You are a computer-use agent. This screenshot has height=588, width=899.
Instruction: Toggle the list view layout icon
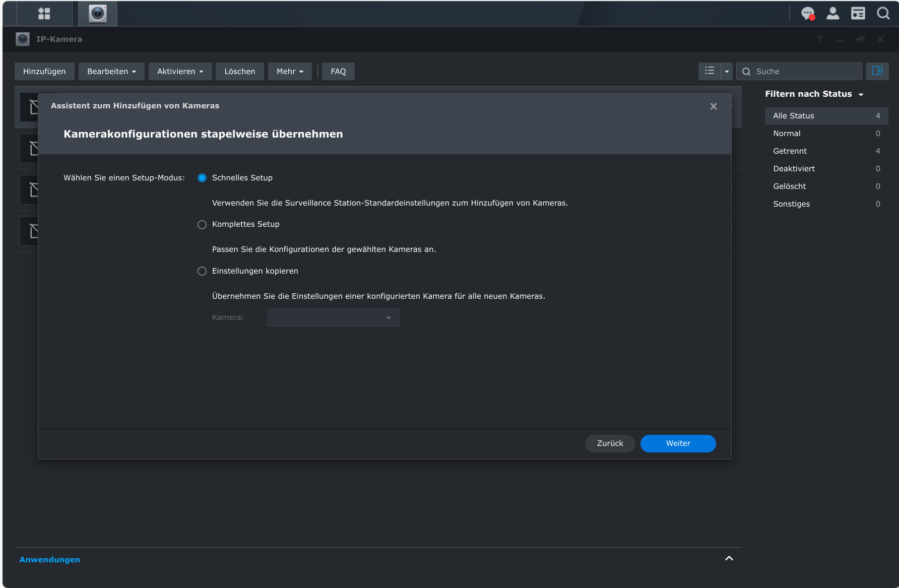click(x=710, y=71)
